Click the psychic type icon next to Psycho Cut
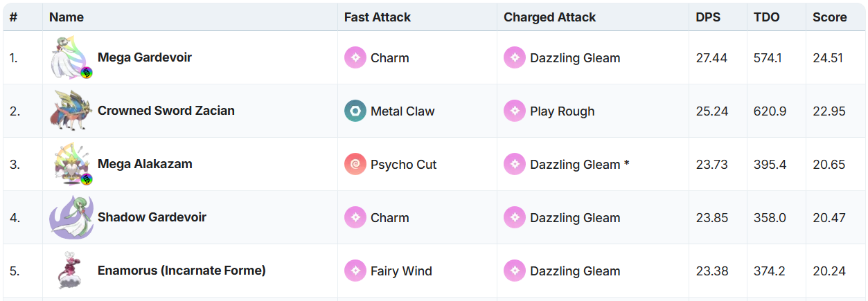 355,165
